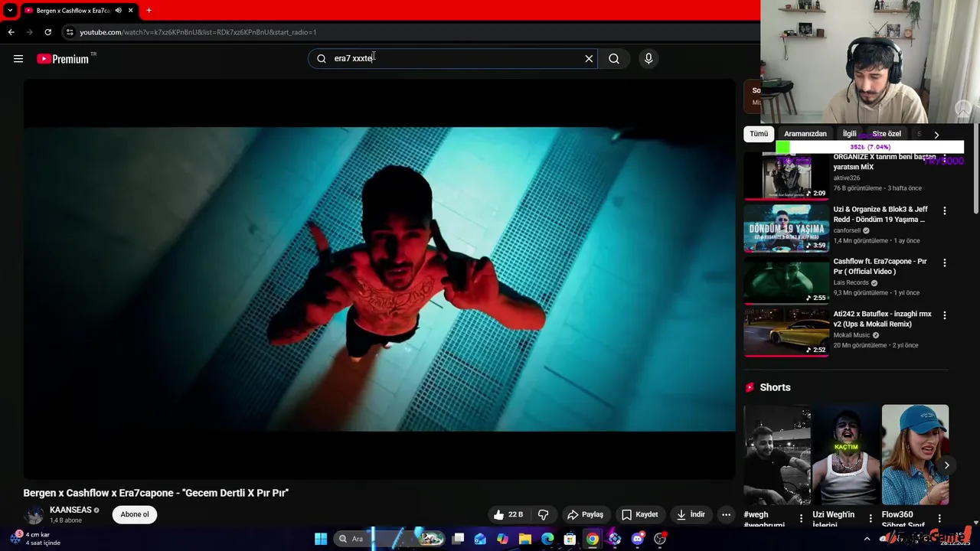
Task: Click the video player to pause
Action: pos(379,279)
